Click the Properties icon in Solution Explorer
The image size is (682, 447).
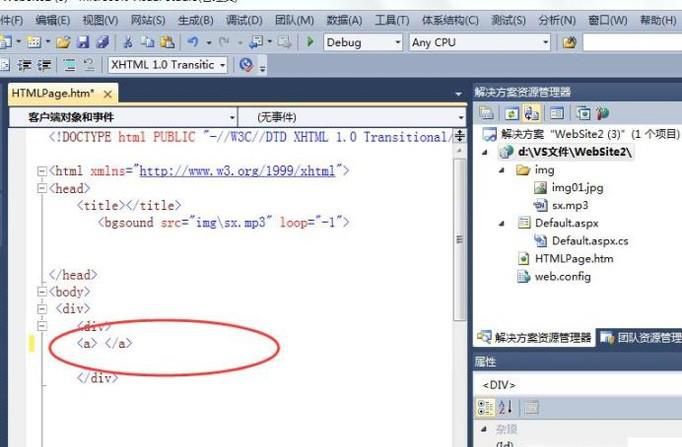487,113
